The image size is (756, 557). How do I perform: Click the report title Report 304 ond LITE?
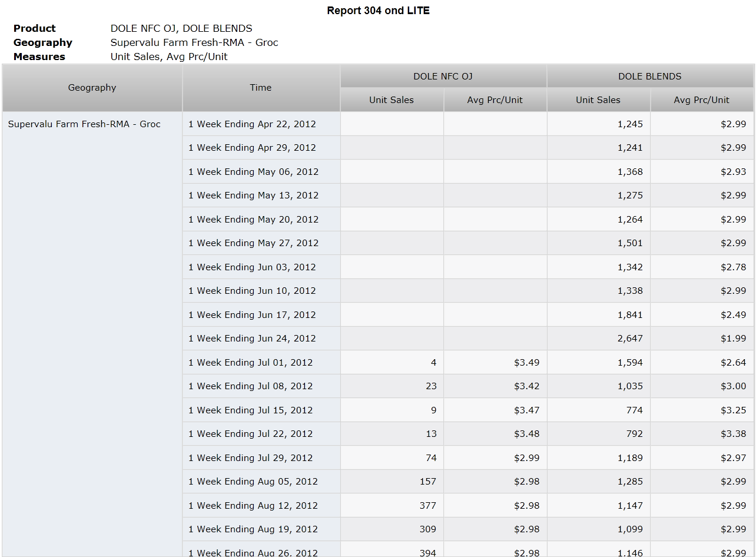coord(378,11)
